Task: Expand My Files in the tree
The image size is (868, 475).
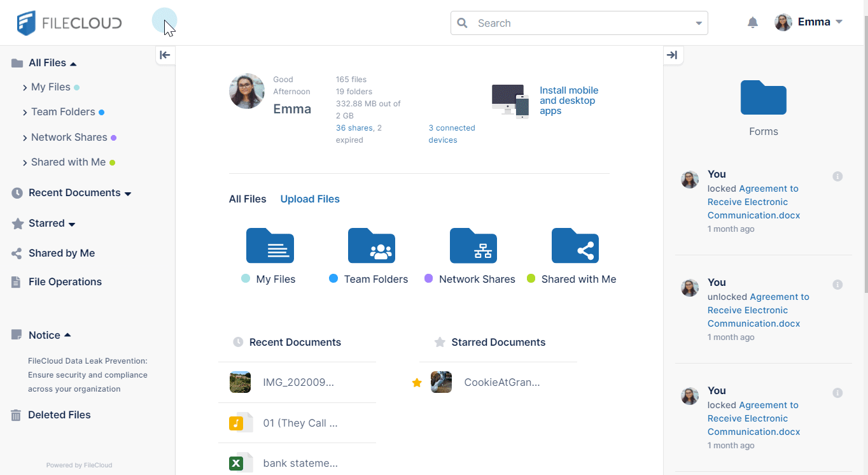Action: tap(25, 87)
